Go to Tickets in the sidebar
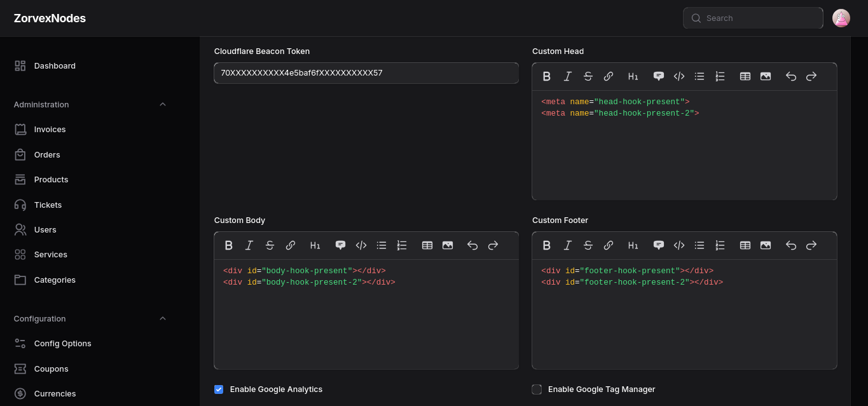The height and width of the screenshot is (406, 868). click(48, 205)
